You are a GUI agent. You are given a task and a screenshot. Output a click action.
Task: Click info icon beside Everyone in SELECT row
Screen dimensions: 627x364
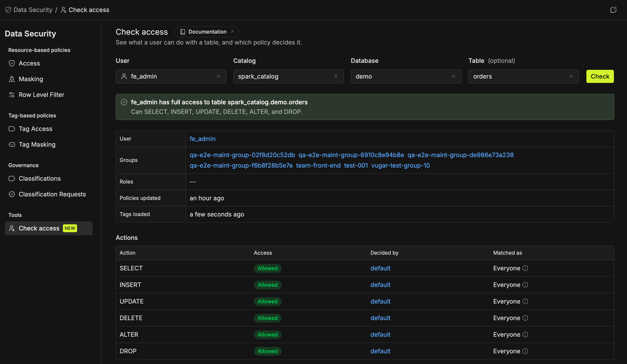coord(525,268)
